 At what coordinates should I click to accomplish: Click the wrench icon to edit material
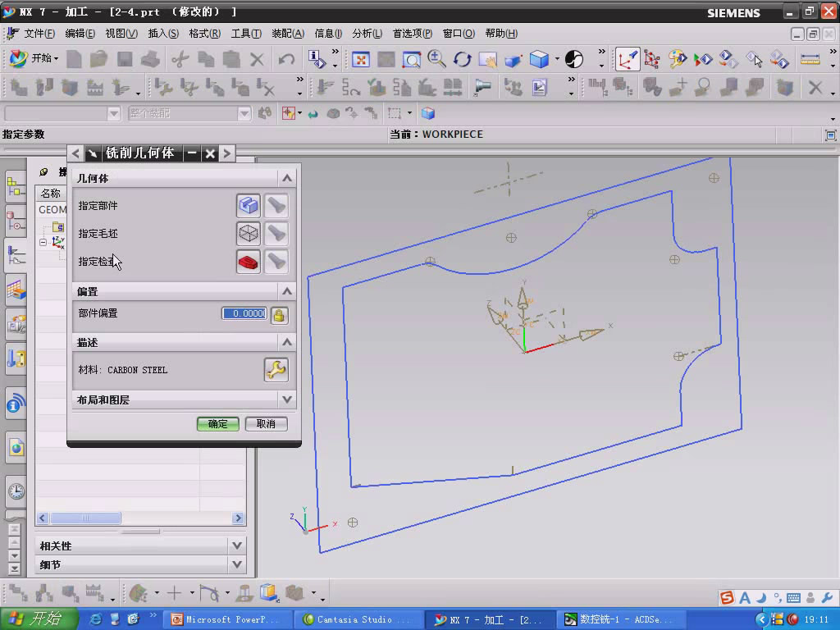tap(276, 370)
